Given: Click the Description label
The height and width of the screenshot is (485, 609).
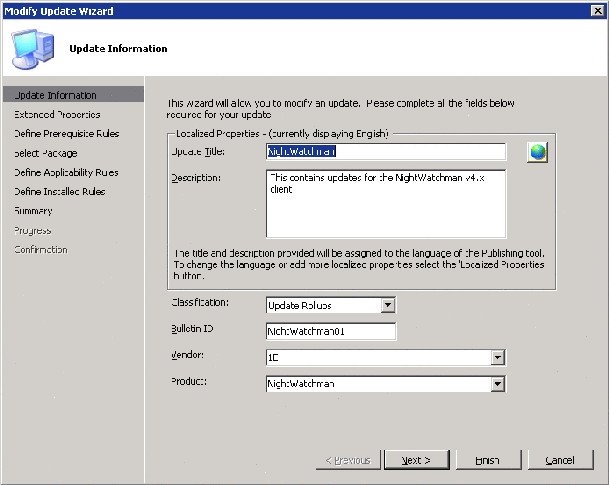Looking at the screenshot, I should tap(196, 178).
